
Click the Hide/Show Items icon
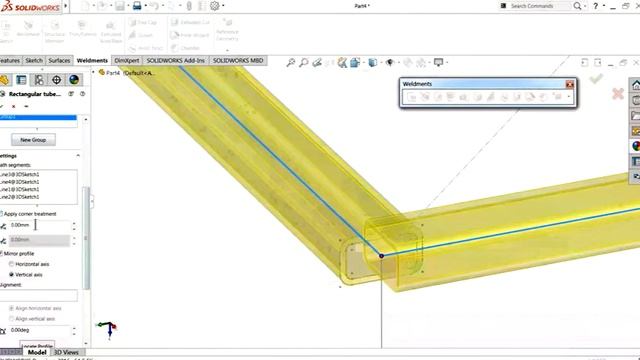(390, 62)
